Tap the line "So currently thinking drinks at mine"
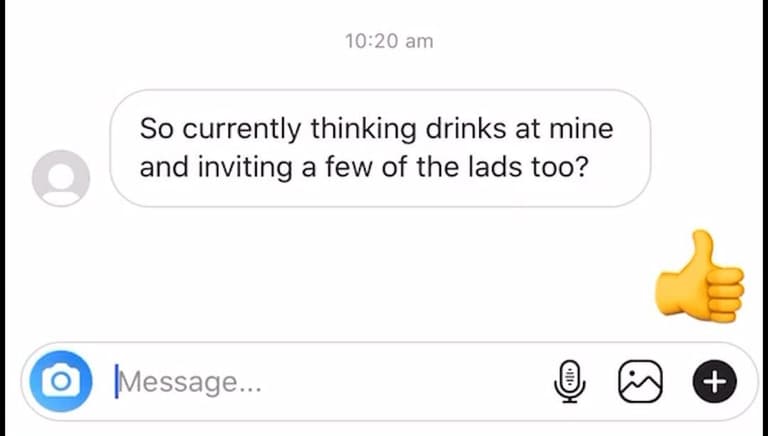The width and height of the screenshot is (768, 436). pos(376,129)
